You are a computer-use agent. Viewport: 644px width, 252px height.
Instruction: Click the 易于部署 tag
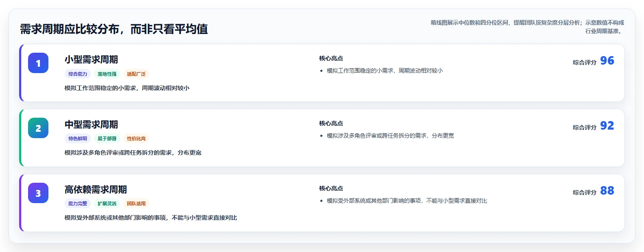point(107,139)
